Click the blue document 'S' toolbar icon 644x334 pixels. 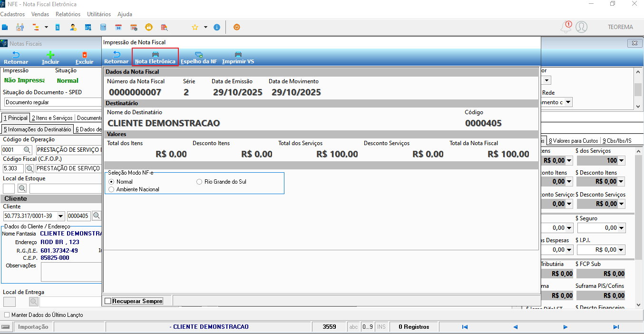[58, 27]
